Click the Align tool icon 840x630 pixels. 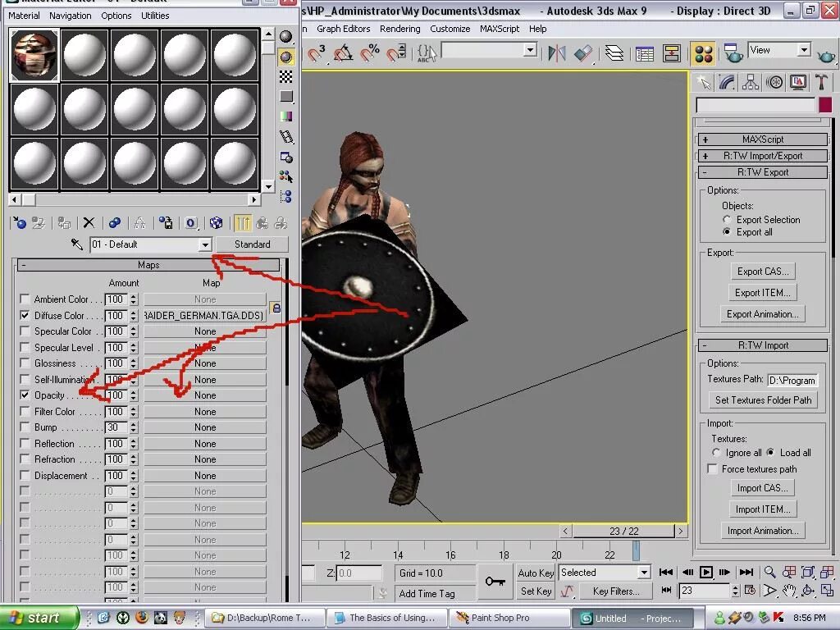coord(583,53)
